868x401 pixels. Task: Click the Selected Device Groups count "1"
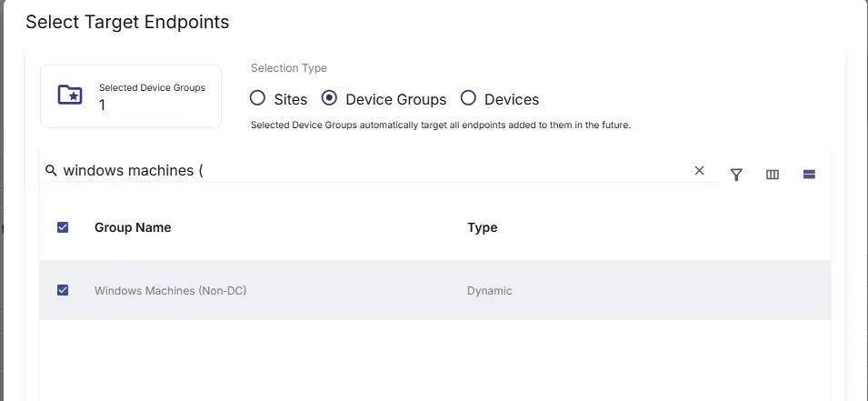[103, 105]
